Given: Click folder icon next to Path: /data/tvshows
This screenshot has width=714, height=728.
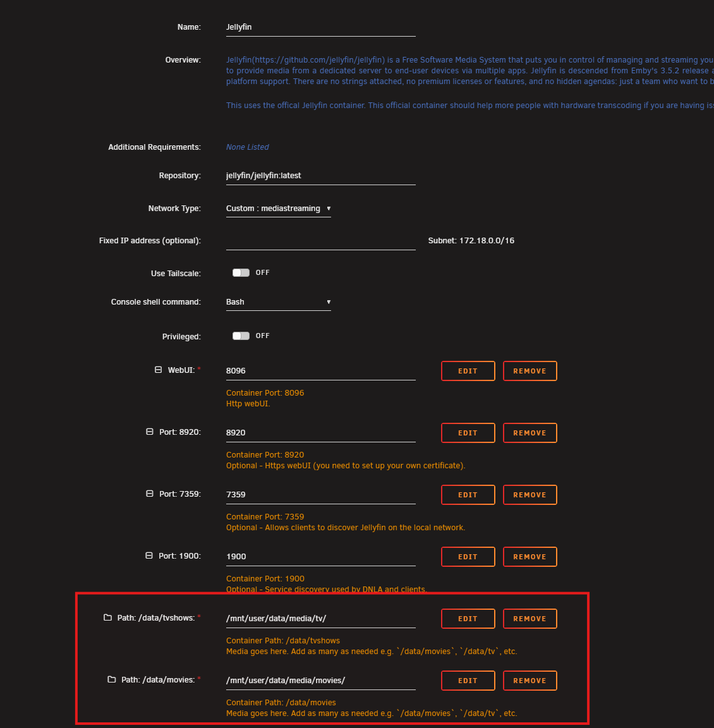Looking at the screenshot, I should (107, 617).
